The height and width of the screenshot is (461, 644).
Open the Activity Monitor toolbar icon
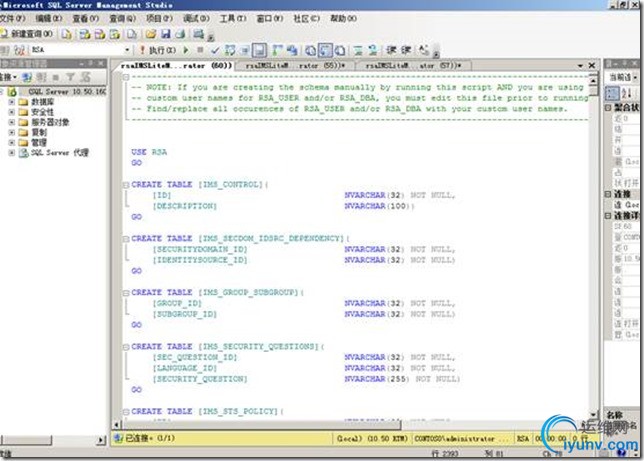(199, 34)
